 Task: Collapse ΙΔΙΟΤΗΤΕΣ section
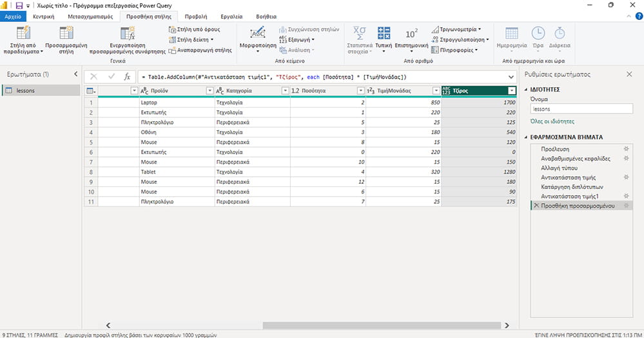click(x=526, y=89)
